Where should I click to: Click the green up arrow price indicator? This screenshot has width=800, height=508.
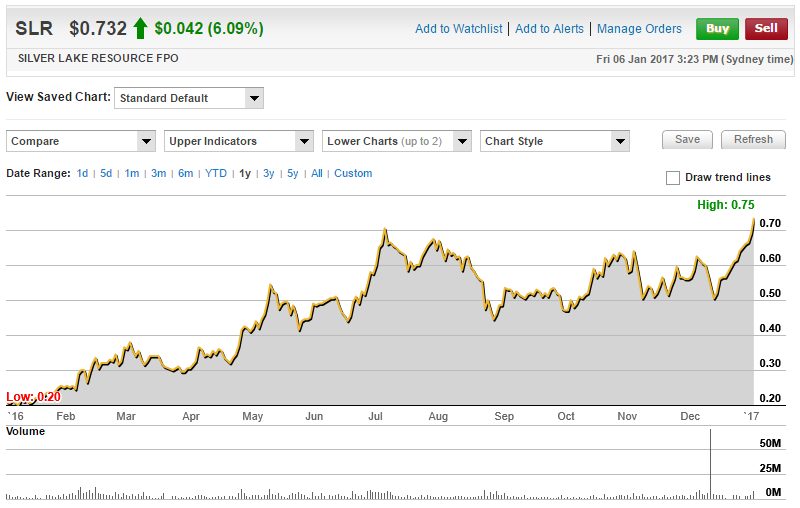pyautogui.click(x=140, y=29)
